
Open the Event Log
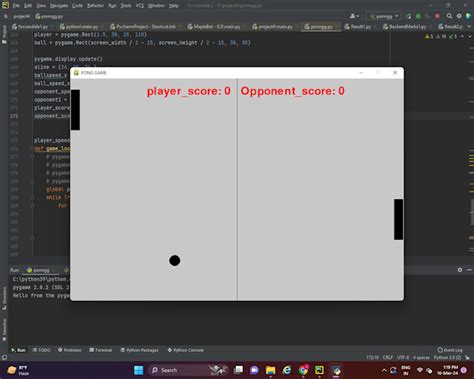click(x=450, y=350)
